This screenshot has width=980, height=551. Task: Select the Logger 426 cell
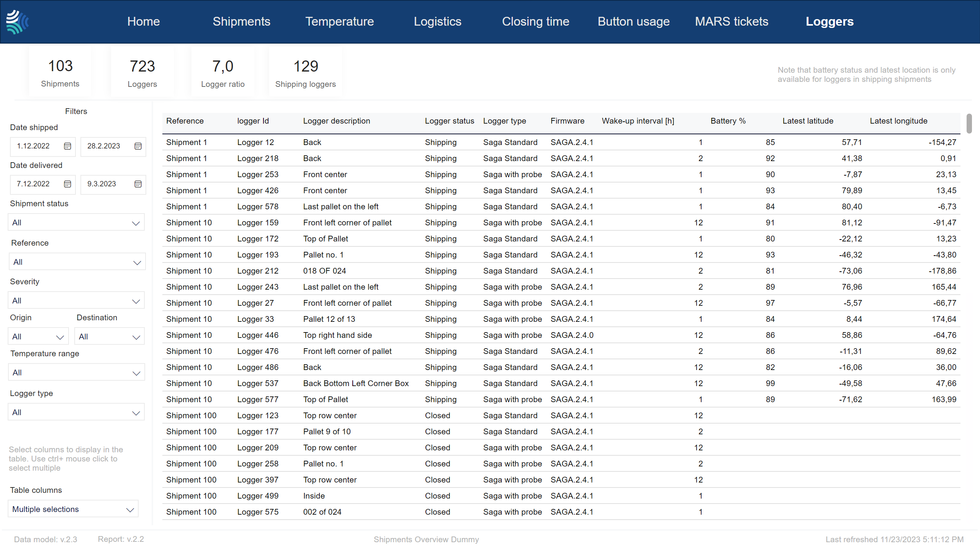coord(258,191)
